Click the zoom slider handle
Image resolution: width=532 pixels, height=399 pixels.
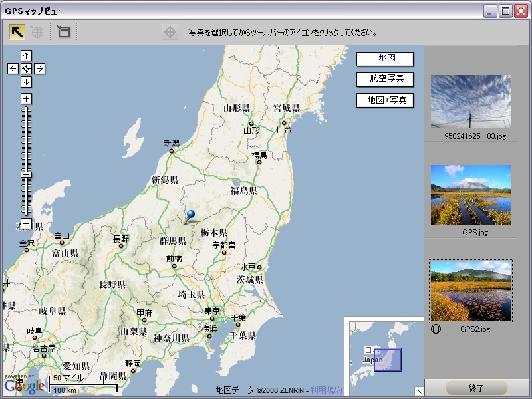click(x=26, y=175)
